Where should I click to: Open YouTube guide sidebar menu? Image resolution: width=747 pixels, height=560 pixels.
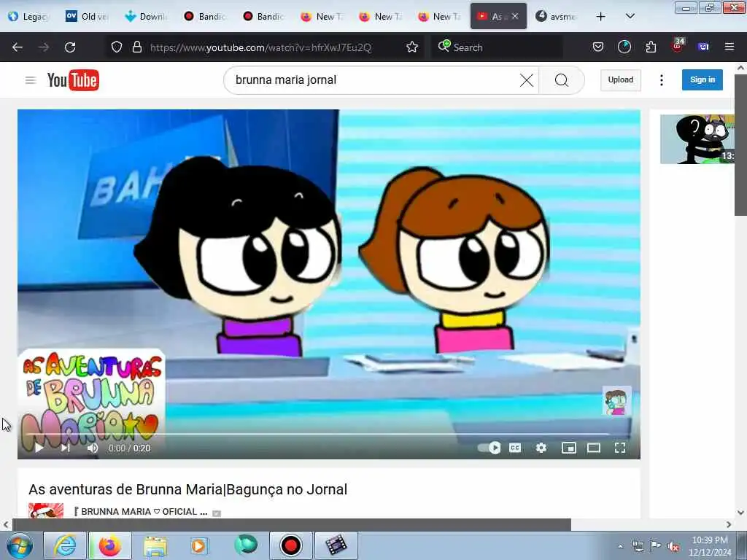(31, 80)
